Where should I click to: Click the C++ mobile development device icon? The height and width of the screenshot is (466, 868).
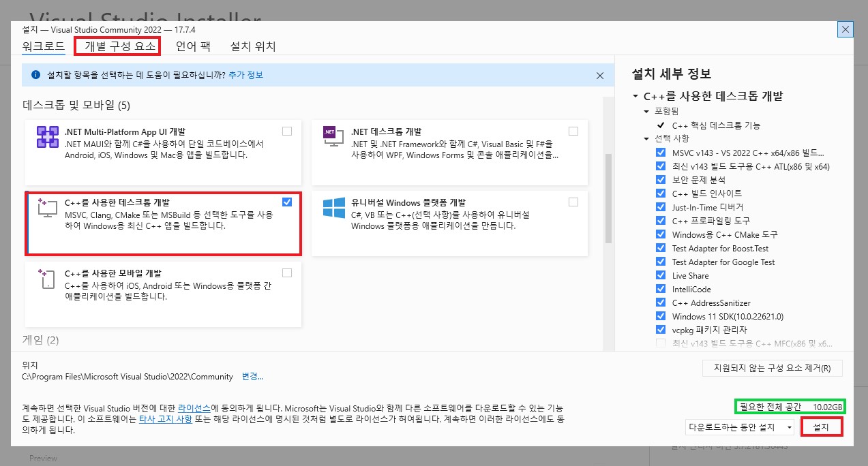[47, 279]
